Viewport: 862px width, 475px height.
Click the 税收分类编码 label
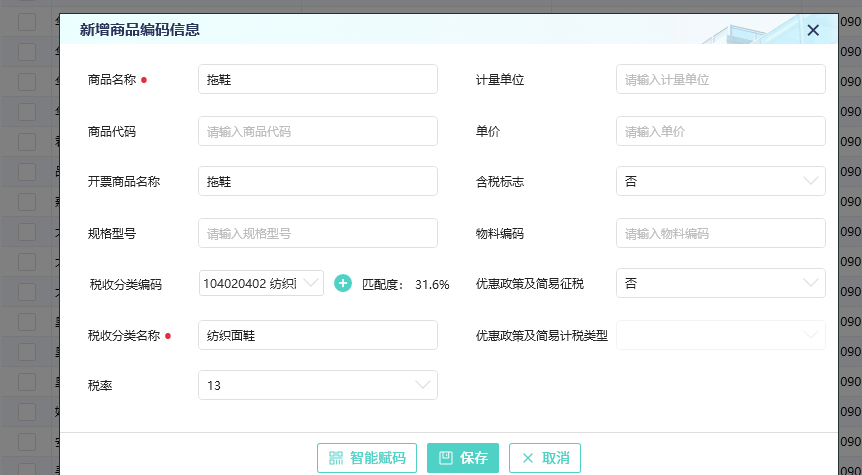click(x=125, y=284)
